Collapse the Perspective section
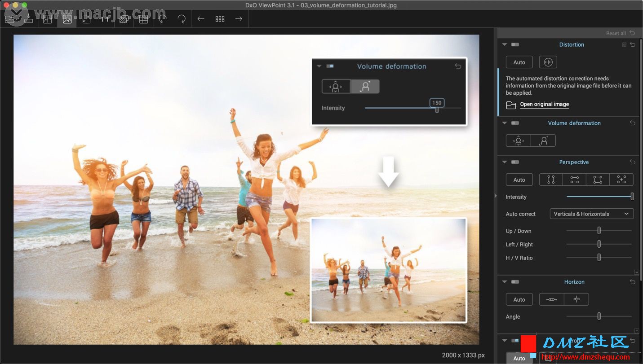This screenshot has height=364, width=643. click(504, 162)
